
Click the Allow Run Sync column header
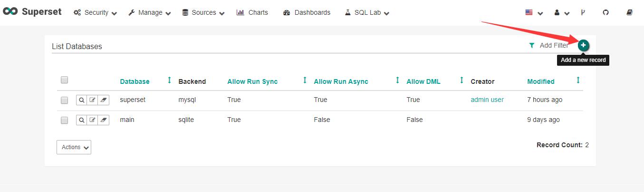coord(252,81)
